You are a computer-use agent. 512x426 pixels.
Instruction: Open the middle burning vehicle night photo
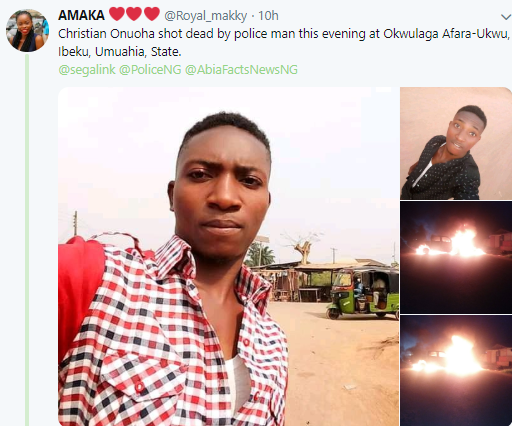[456, 257]
